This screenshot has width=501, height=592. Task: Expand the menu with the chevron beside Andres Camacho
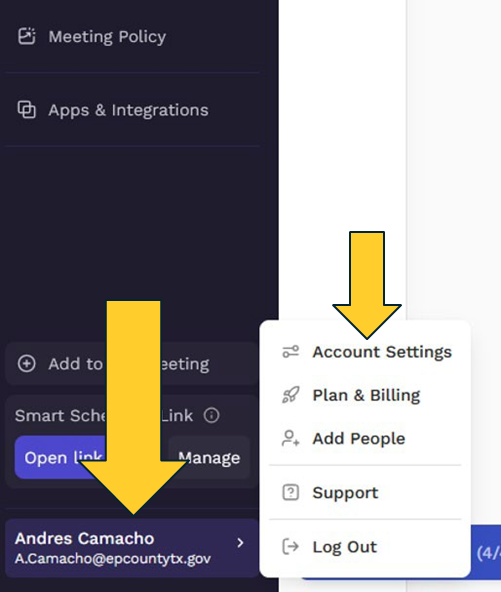240,543
